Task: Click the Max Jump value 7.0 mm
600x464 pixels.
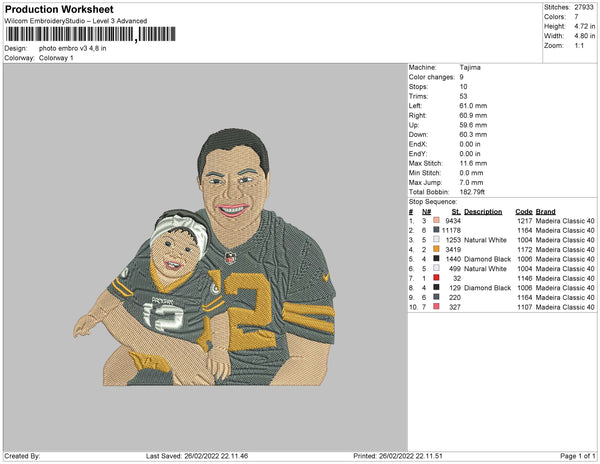Action: pos(471,182)
